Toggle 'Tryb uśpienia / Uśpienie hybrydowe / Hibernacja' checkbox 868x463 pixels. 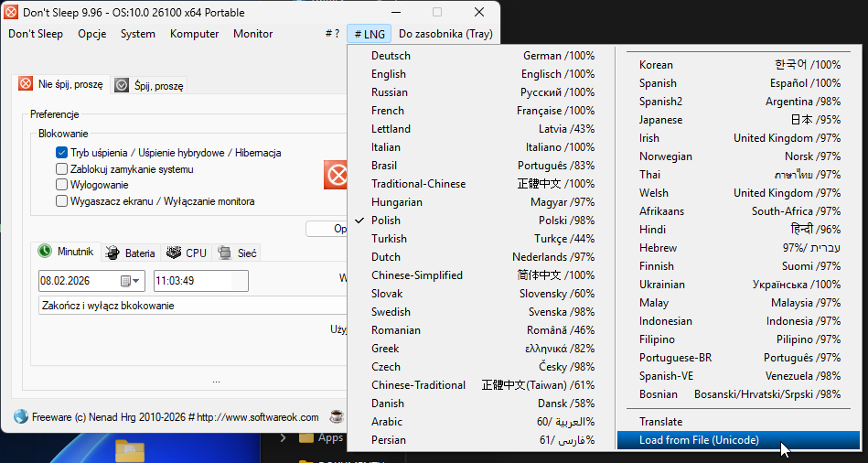(61, 153)
